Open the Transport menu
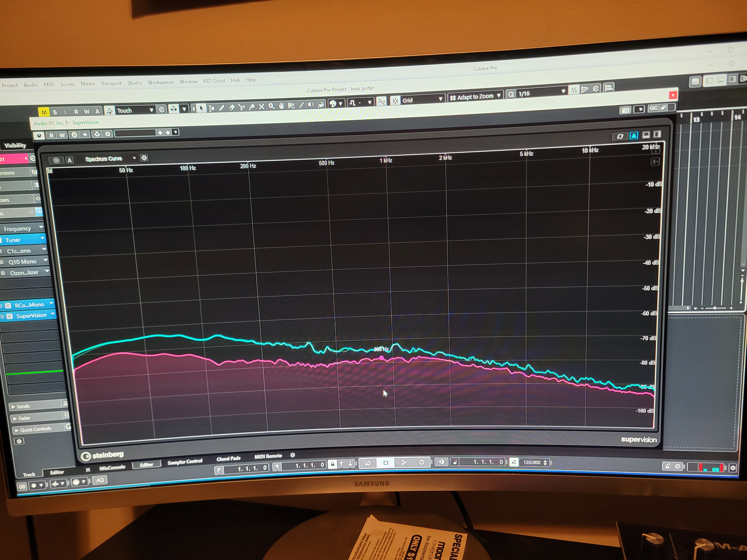Viewport: 747px width, 560px height. tap(111, 83)
